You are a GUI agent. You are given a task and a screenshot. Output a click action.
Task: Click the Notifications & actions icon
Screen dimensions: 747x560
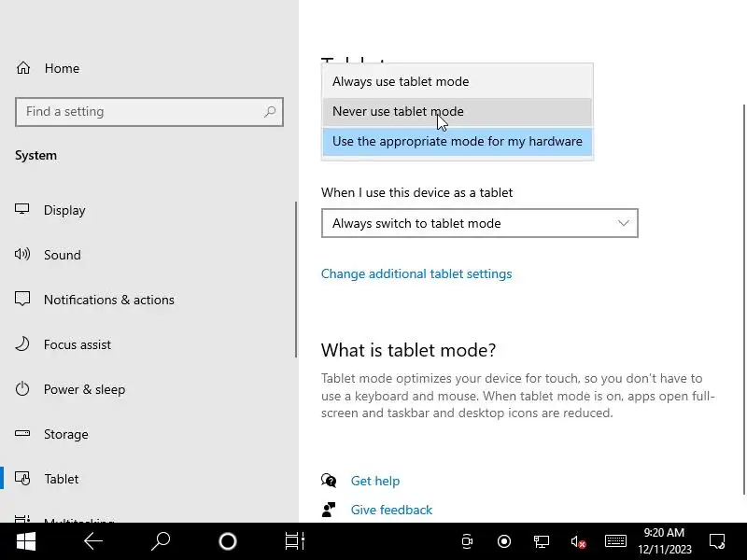point(21,299)
